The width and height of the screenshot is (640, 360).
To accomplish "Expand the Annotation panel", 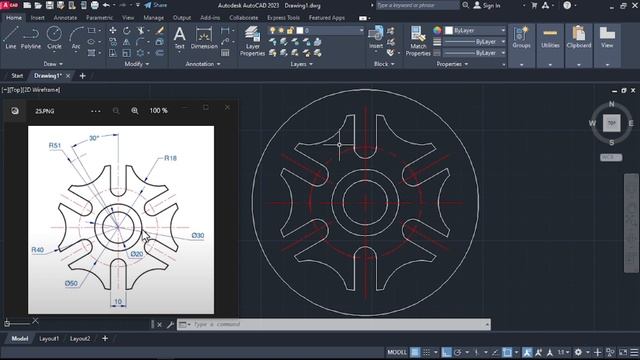I will [203, 64].
